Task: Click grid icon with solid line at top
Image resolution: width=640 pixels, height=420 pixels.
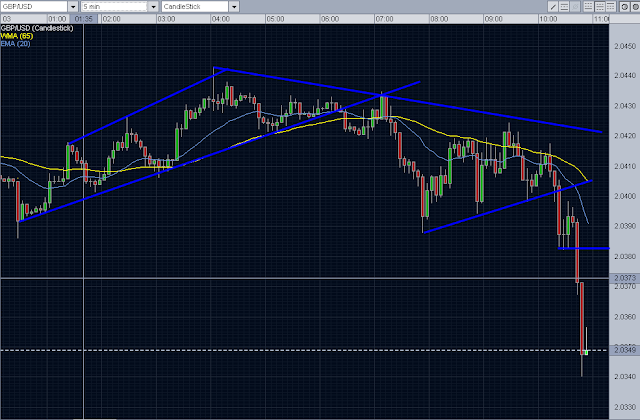Action: click(611, 7)
